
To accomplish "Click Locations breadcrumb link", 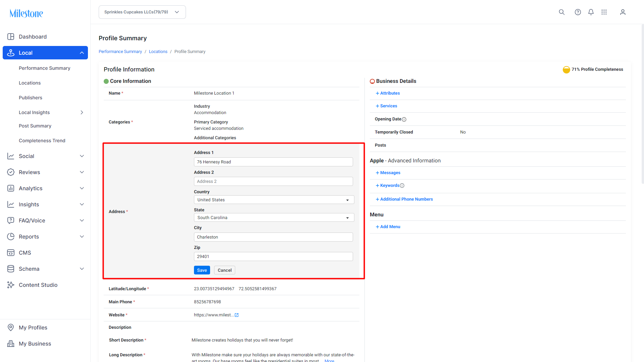I will 158,52.
